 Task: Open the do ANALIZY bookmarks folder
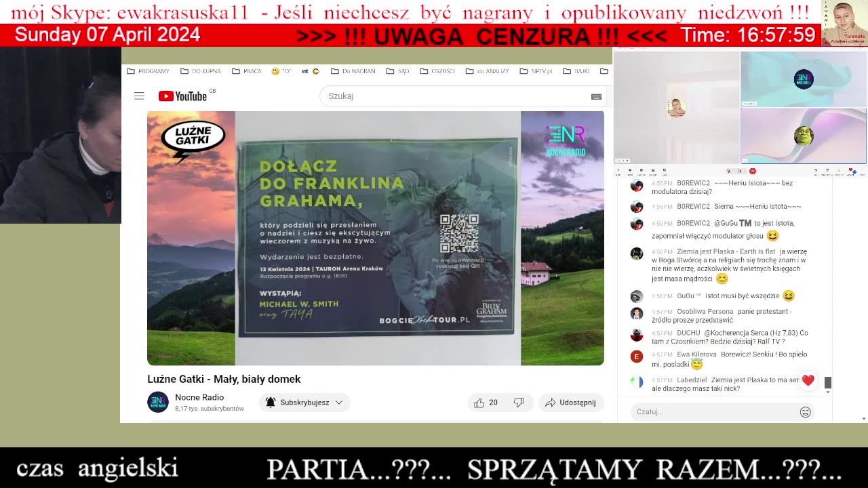(x=487, y=71)
